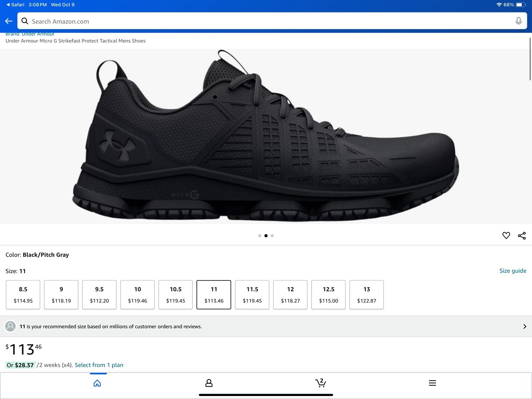The height and width of the screenshot is (399, 532).
Task: Select size 12 at $118.27
Action: [x=290, y=295]
